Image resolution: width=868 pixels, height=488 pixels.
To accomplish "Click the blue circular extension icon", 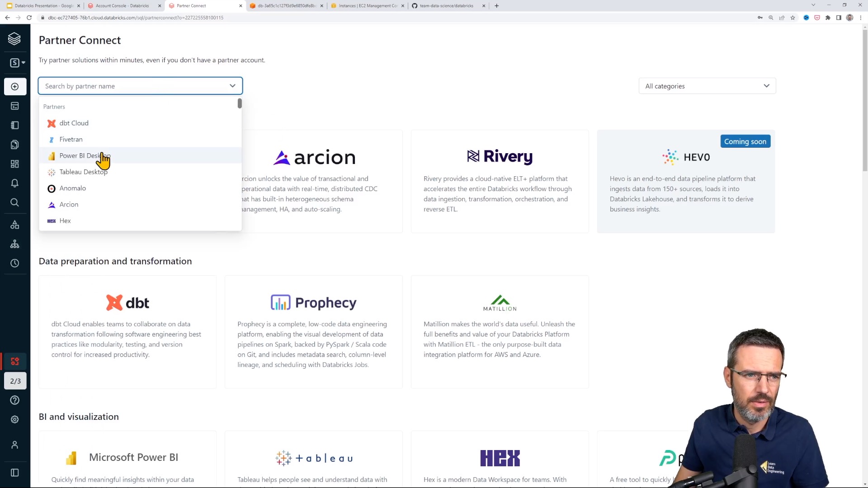I will point(806,18).
